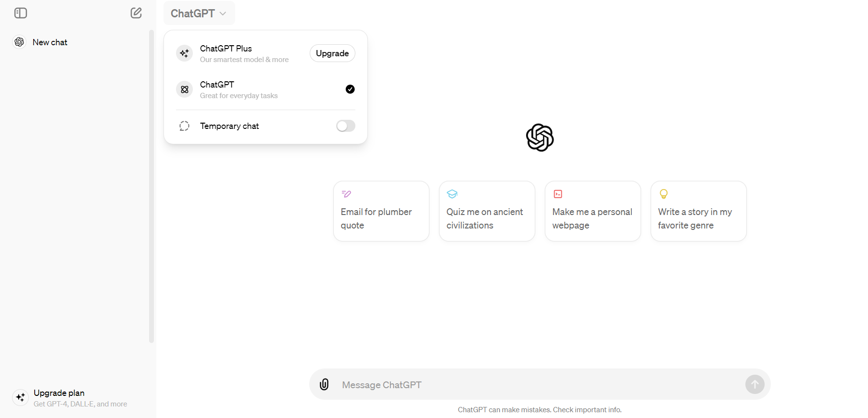Select the Email for plumber quote card

pyautogui.click(x=381, y=211)
